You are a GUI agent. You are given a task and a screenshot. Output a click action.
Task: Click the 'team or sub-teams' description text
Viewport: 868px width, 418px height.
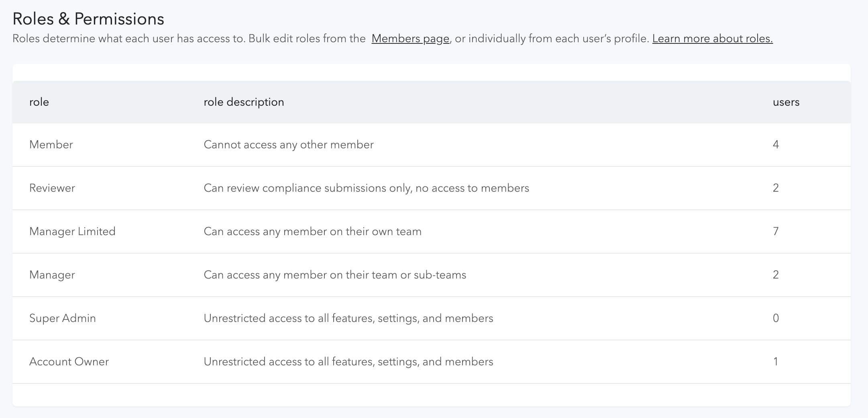click(x=335, y=275)
